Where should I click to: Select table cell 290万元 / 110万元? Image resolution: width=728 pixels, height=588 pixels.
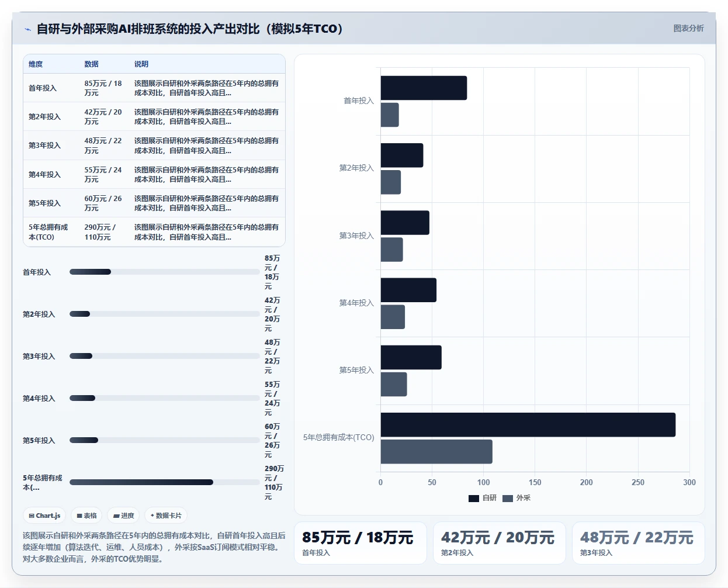100,232
